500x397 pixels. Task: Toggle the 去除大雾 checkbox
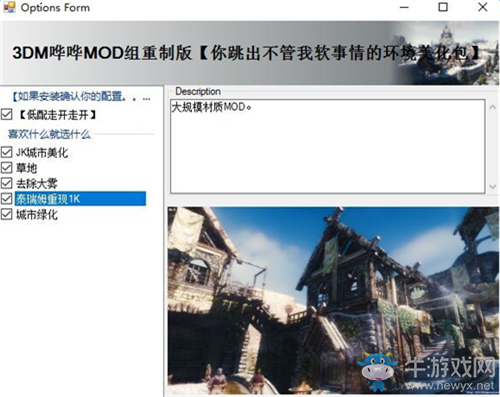coord(7,183)
